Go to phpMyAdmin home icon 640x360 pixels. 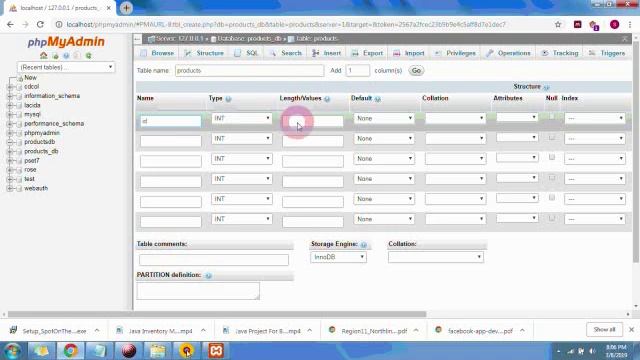[x=44, y=56]
